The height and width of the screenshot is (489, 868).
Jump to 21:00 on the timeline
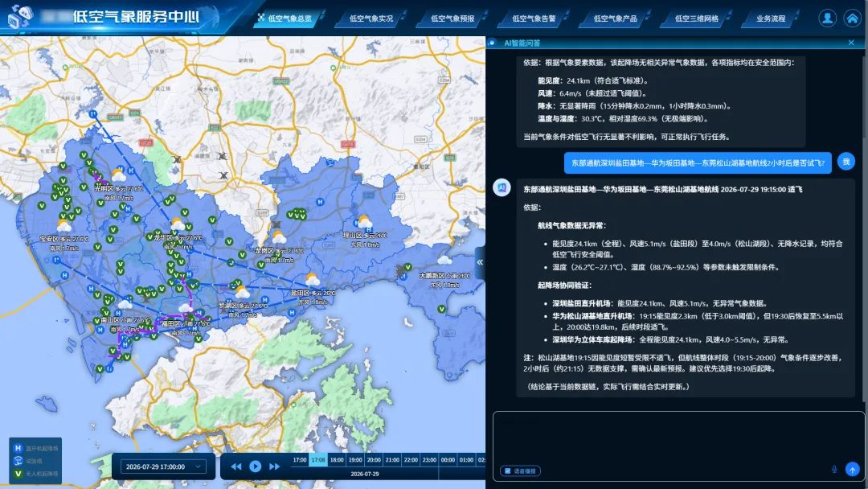(392, 460)
